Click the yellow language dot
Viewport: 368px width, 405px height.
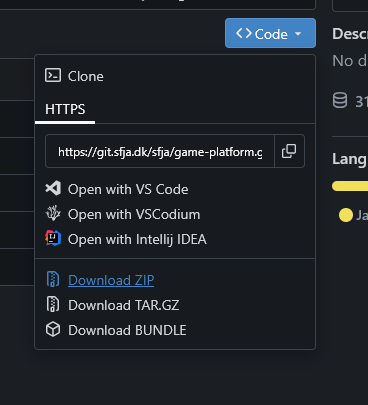click(346, 215)
